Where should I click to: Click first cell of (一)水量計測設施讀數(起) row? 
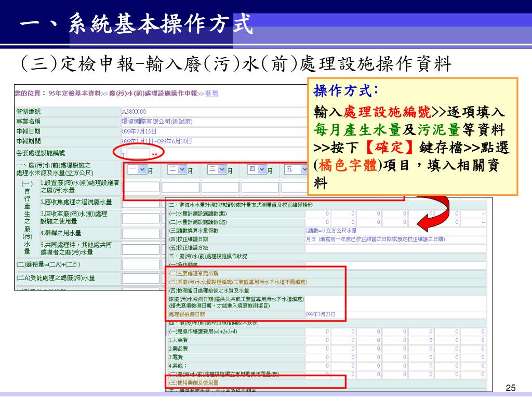317,214
